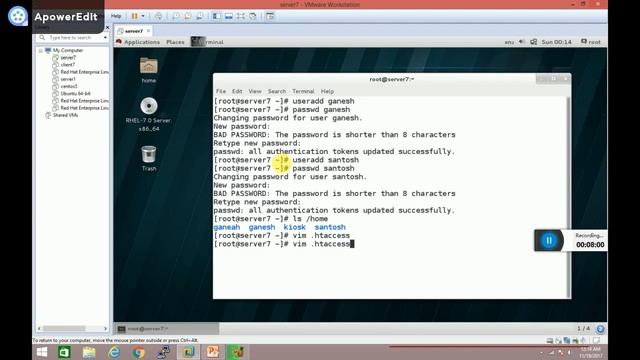Screen dimensions: 640x360
Task: Take a snapshot of the virtual machine
Action: 176,16
